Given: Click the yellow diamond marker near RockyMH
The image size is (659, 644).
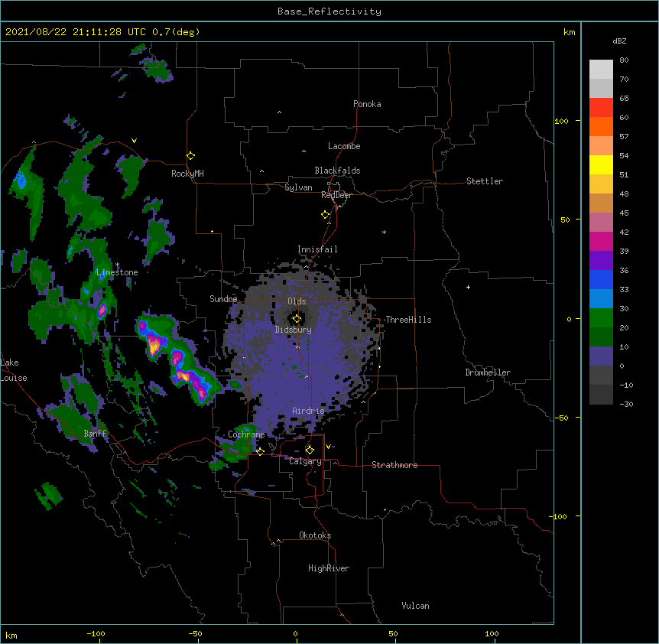Looking at the screenshot, I should click(x=191, y=156).
